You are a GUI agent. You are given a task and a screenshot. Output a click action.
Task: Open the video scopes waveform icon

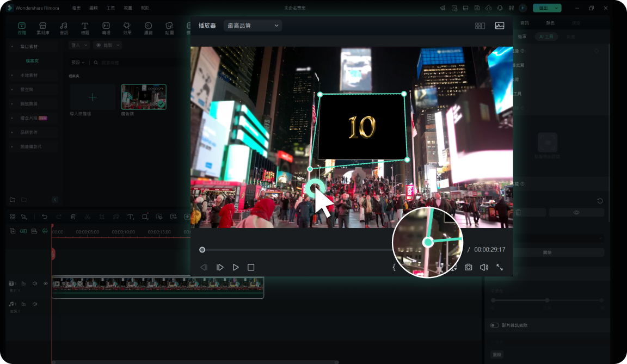tap(499, 26)
